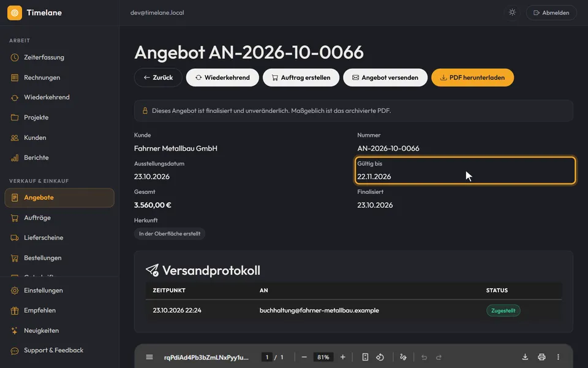Click PDF herunterladen button

(x=472, y=77)
